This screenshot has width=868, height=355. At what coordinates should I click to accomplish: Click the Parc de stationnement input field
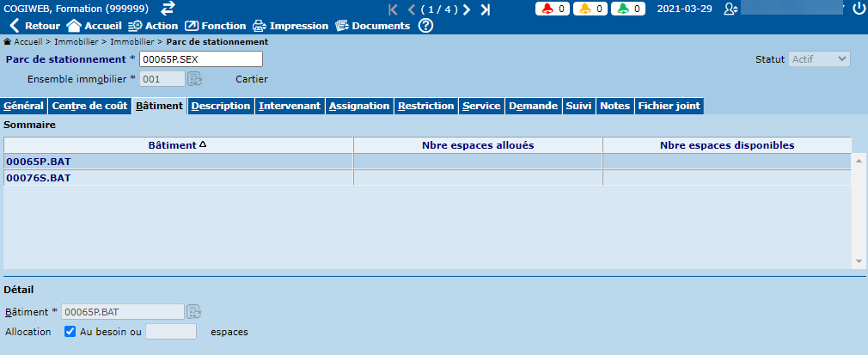coord(200,58)
